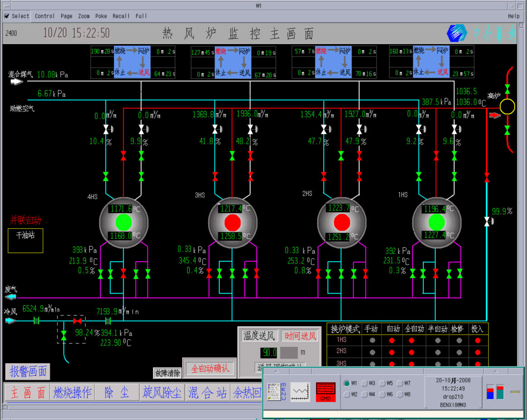This screenshot has width=527, height=420.
Task: Open the trend chart icon in floating panel
Action: (x=300, y=391)
